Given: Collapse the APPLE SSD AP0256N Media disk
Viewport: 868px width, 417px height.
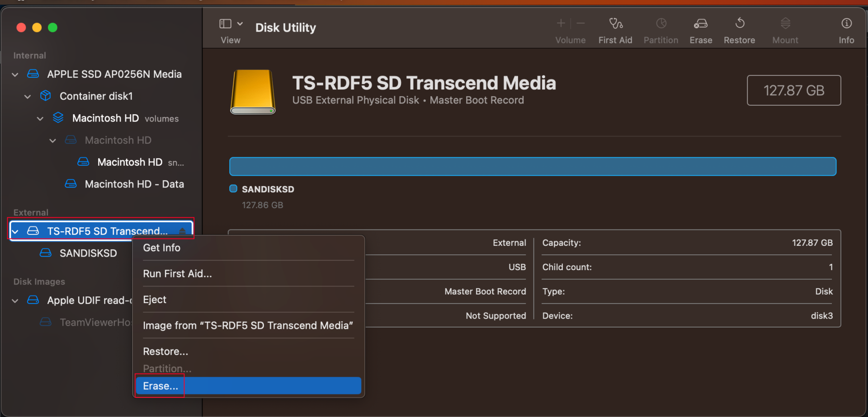Looking at the screenshot, I should coord(15,75).
